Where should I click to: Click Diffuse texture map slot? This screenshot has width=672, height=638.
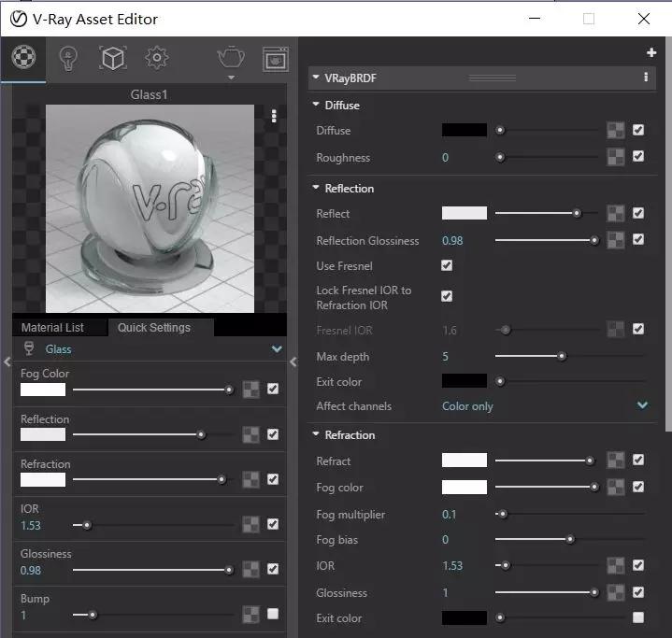(615, 130)
